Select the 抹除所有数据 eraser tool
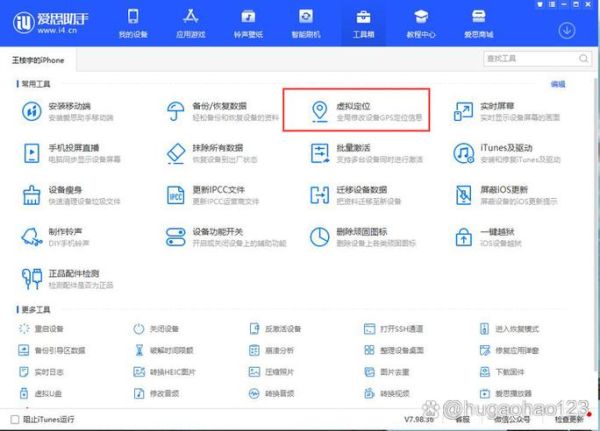The image size is (600, 431). 212,153
